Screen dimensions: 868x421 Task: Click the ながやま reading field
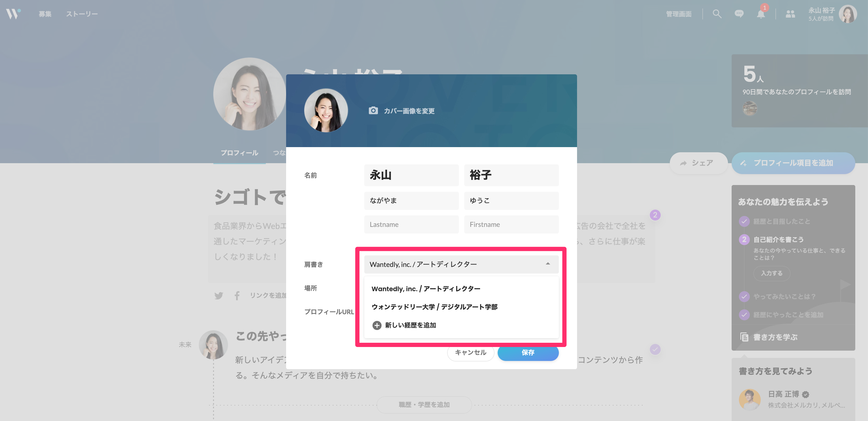point(411,201)
